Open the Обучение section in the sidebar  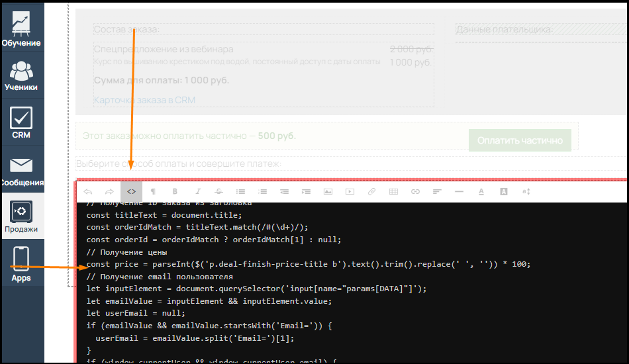point(22,28)
